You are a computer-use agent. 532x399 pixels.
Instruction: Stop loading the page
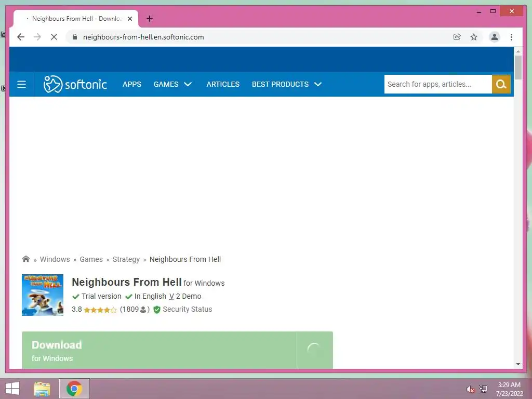(54, 37)
